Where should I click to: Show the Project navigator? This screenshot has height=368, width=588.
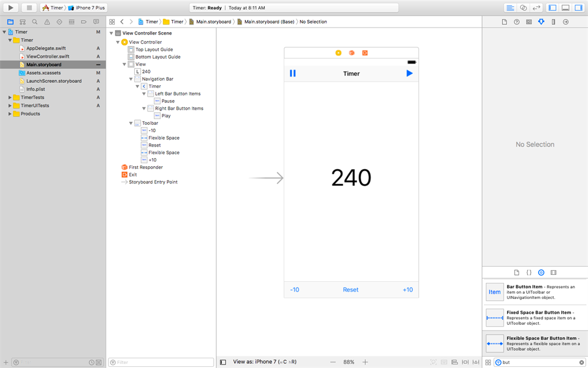tap(10, 22)
